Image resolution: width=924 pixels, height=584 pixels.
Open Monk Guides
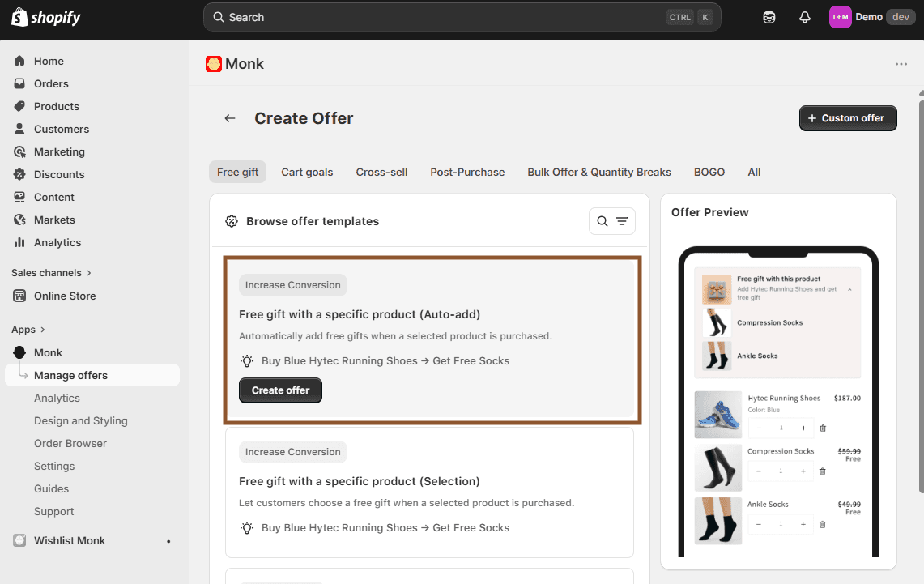(x=51, y=488)
